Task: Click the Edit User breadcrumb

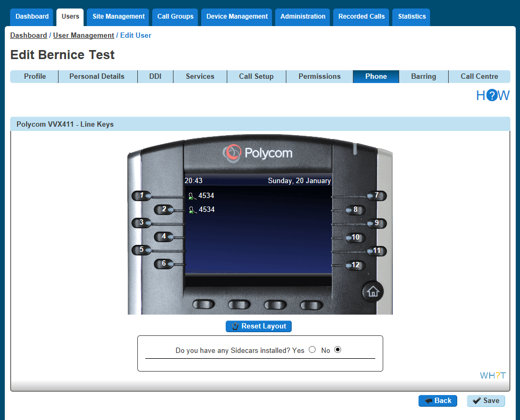Action: 136,36
